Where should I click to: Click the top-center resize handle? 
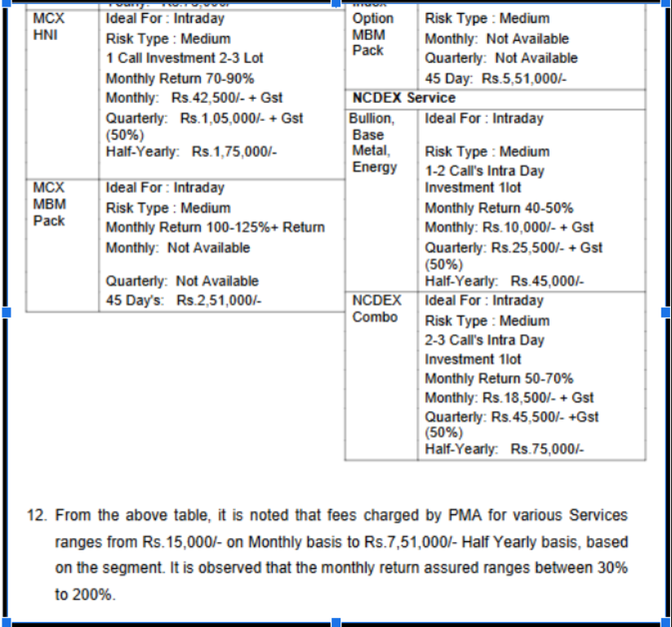click(x=335, y=3)
